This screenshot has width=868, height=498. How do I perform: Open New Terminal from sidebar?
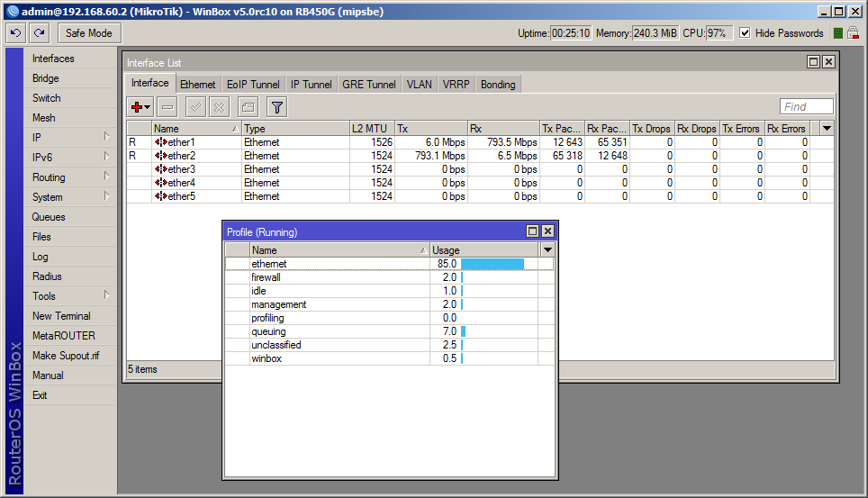tap(61, 316)
